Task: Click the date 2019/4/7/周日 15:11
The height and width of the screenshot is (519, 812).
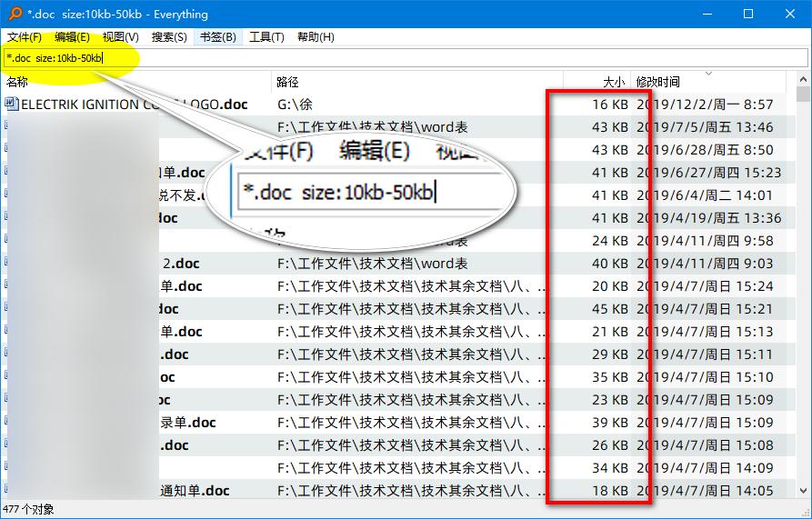Action: coord(705,355)
